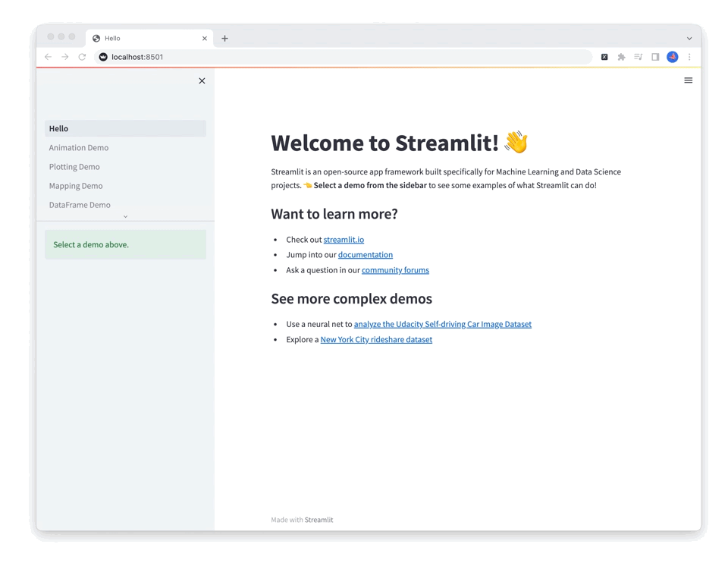The width and height of the screenshot is (728, 563).
Task: Click the tab list dropdown arrow
Action: (689, 38)
